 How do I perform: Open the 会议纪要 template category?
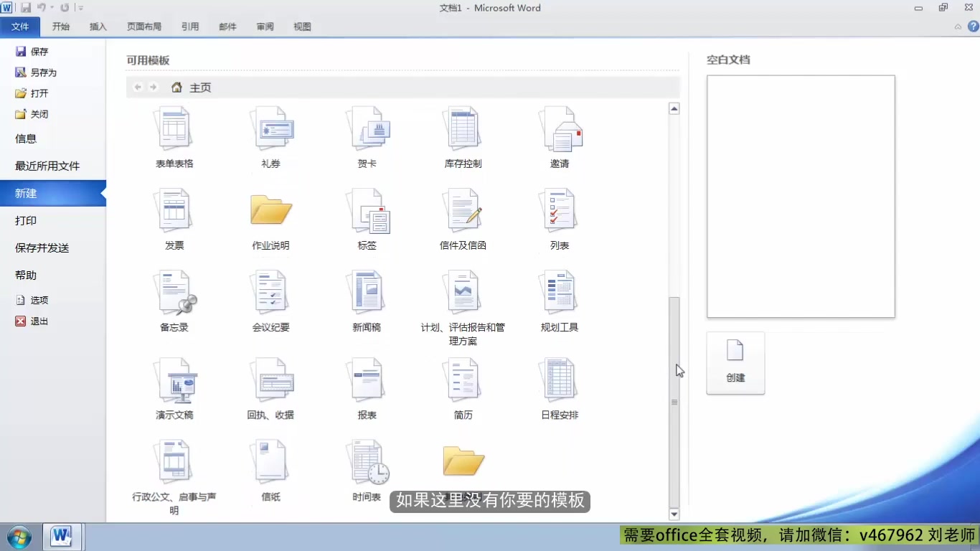coord(270,301)
